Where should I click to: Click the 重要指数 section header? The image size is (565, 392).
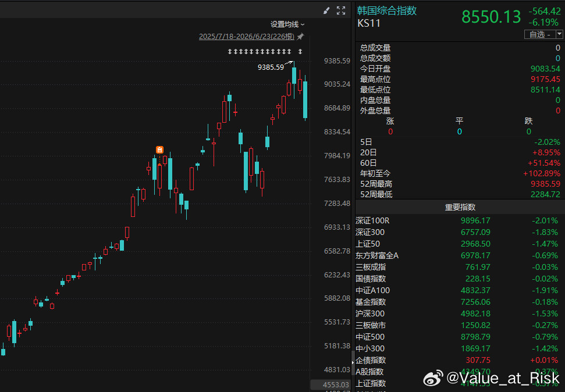coord(460,207)
